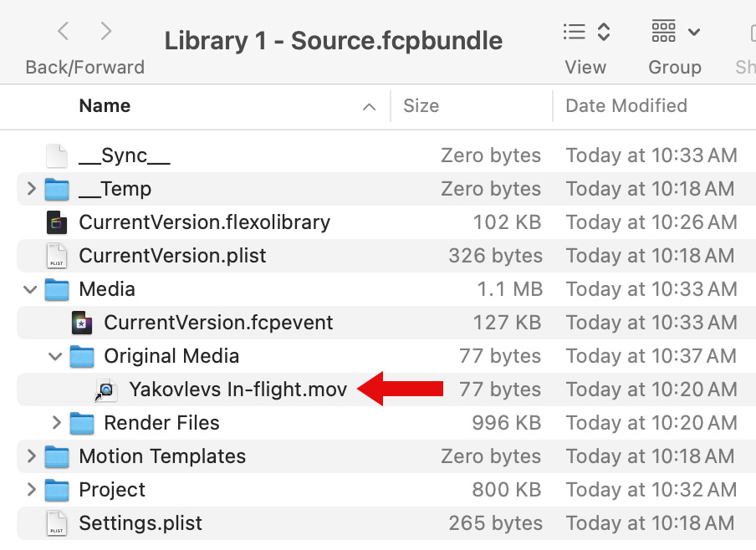The height and width of the screenshot is (550, 756).
Task: Sort files by Name column
Action: pyautogui.click(x=105, y=106)
